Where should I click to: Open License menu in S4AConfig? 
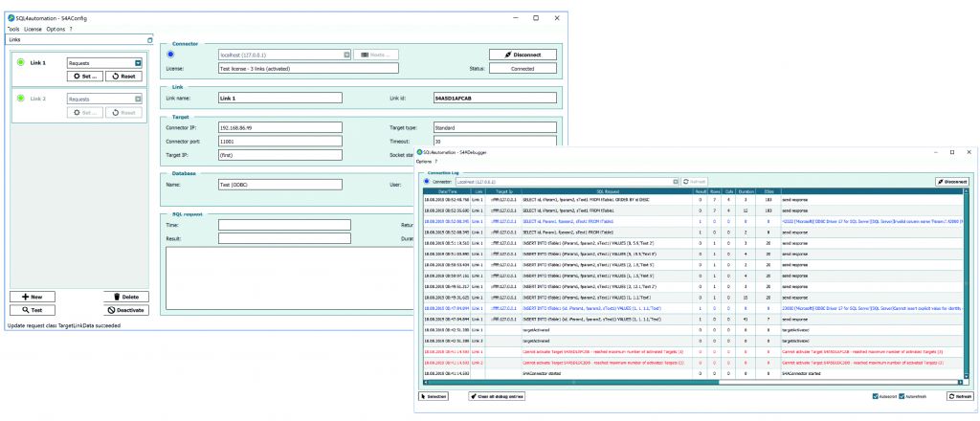tap(33, 29)
